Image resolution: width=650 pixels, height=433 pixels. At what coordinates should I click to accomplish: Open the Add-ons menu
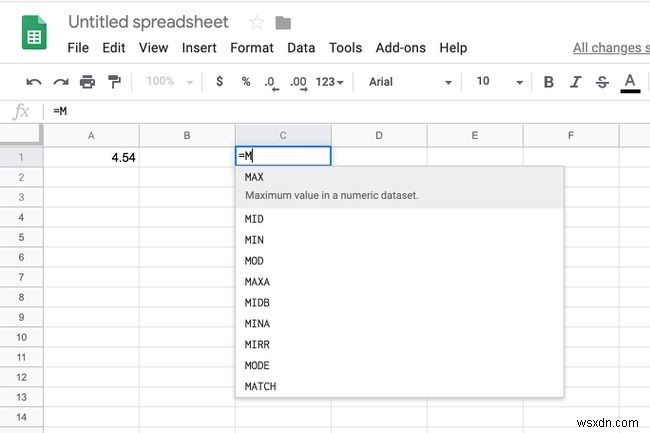click(x=401, y=47)
